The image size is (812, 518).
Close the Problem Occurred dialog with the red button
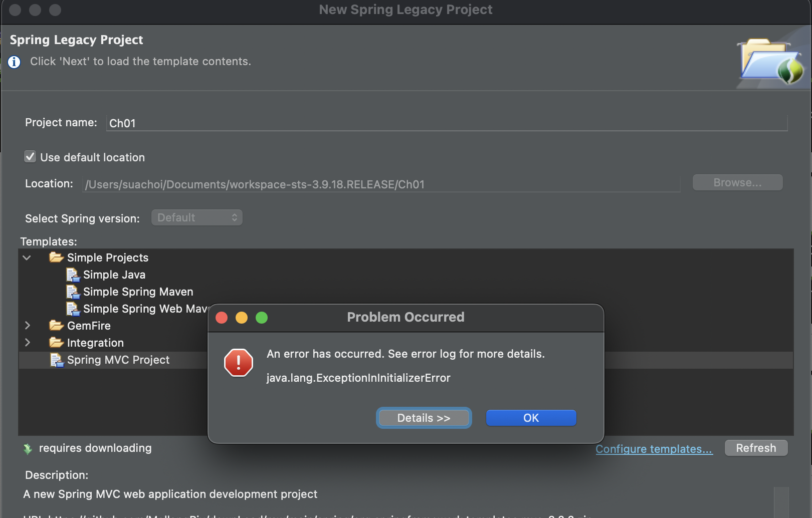click(x=222, y=318)
